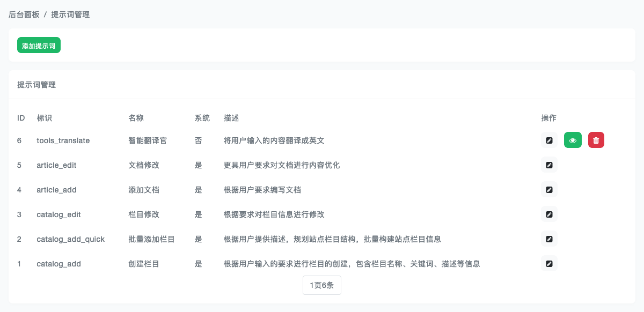Viewport: 644px width, 312px height.
Task: Click the green eye view icon
Action: click(x=573, y=140)
